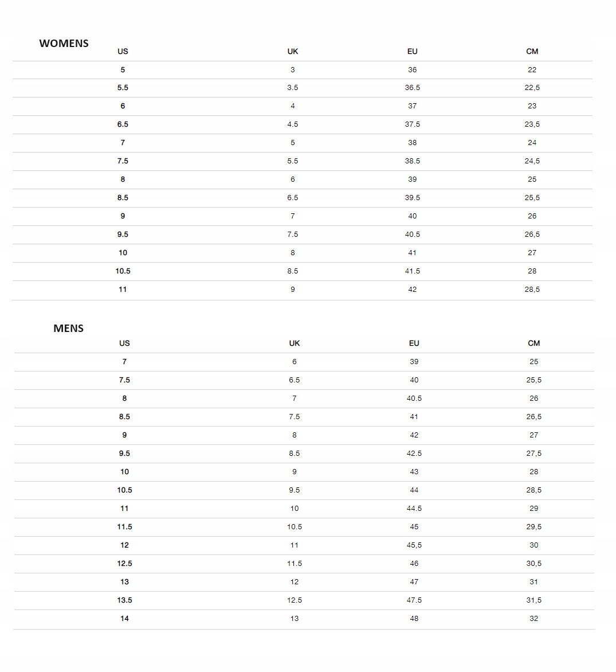Click EU column header in womens table
Viewport: 616px width, 672px height.
click(412, 52)
